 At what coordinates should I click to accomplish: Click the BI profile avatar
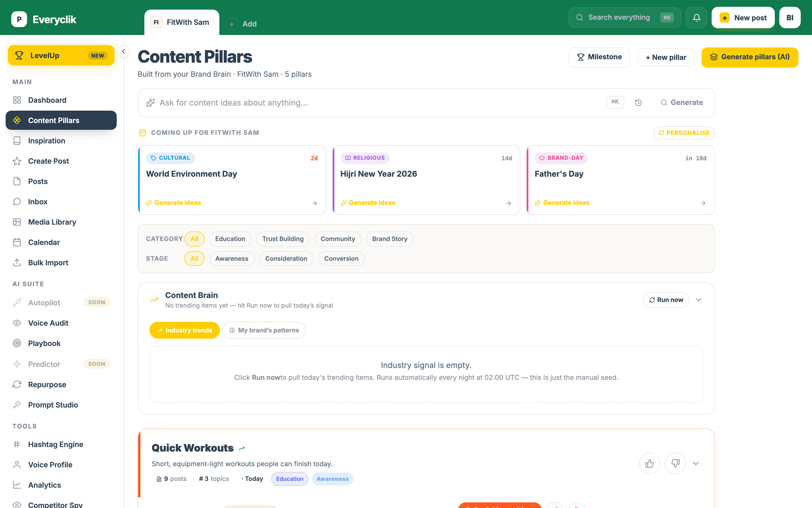790,18
